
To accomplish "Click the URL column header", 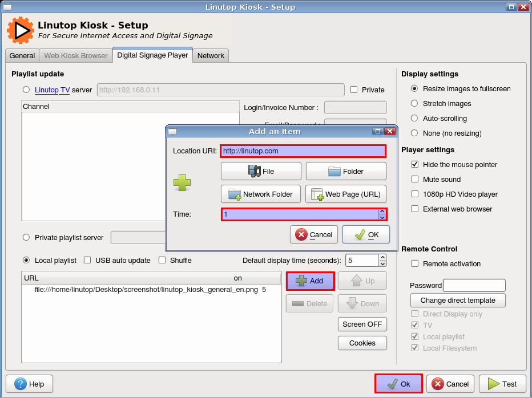I will click(127, 278).
